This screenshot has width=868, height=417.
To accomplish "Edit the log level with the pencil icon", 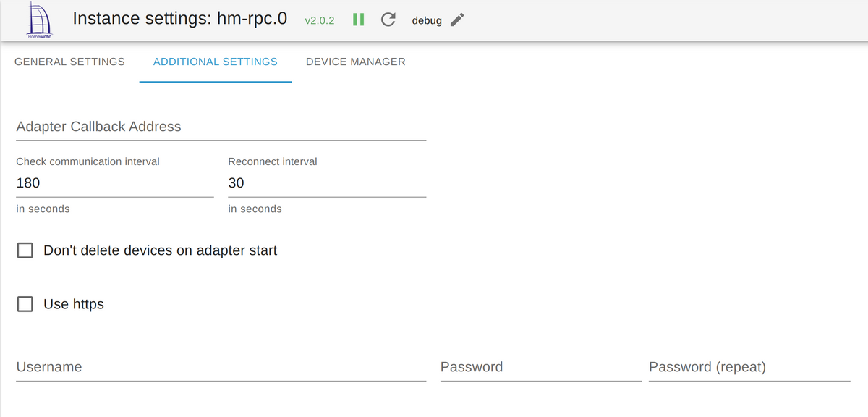I will pos(456,20).
